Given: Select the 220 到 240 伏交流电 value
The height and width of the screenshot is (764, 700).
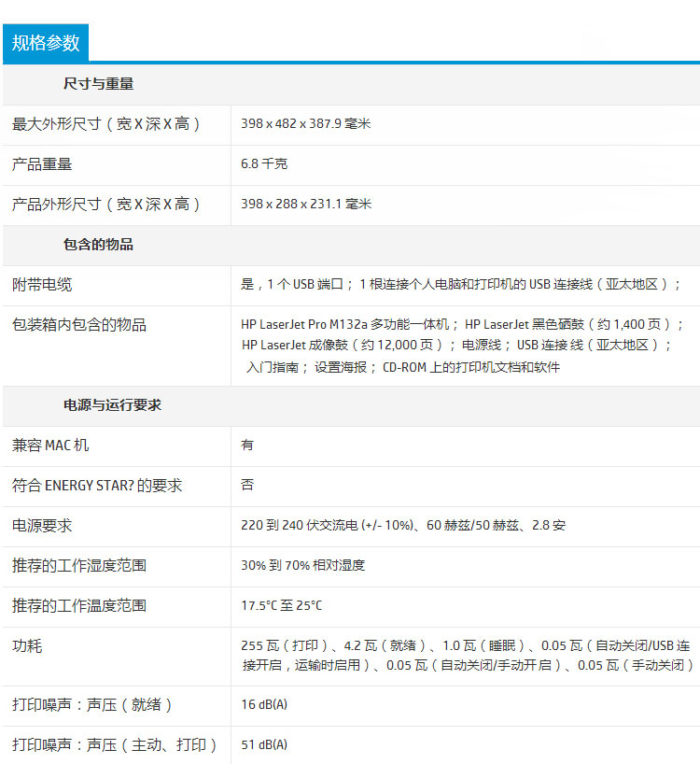Looking at the screenshot, I should coord(403,525).
